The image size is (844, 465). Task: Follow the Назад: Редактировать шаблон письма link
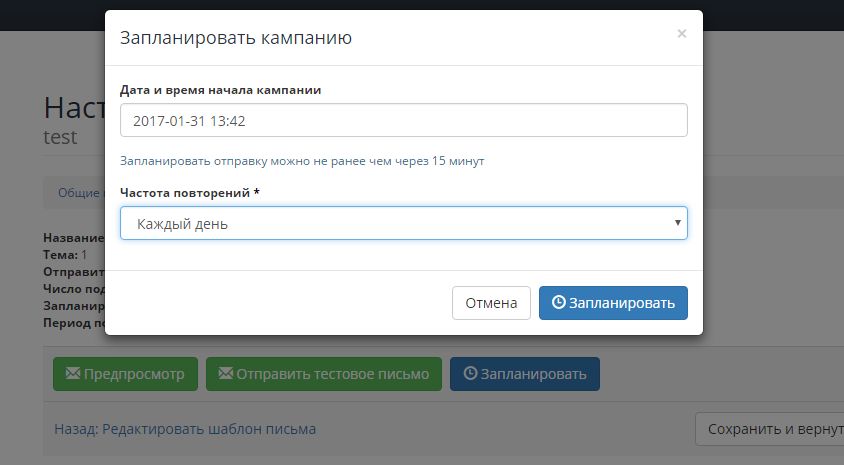pos(185,429)
